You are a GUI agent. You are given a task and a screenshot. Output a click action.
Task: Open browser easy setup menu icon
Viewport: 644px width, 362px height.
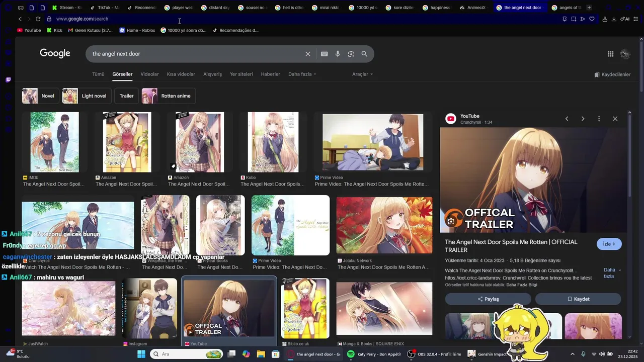(637, 19)
